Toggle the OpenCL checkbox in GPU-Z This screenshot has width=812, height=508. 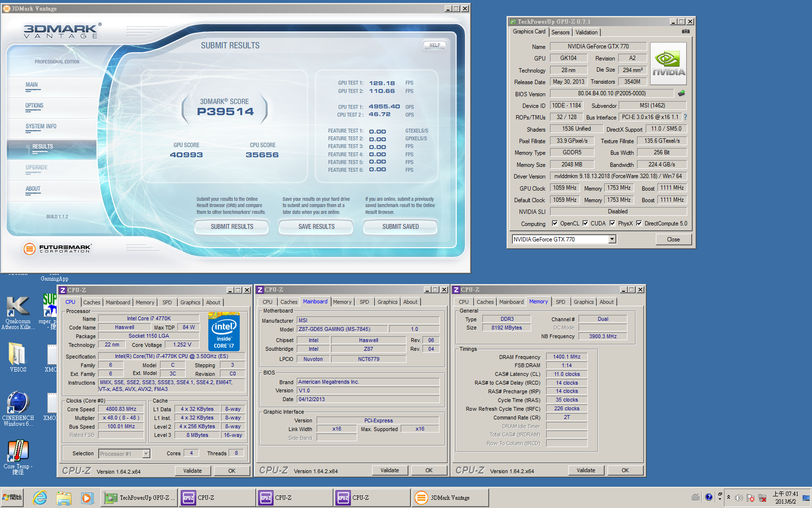pos(555,223)
